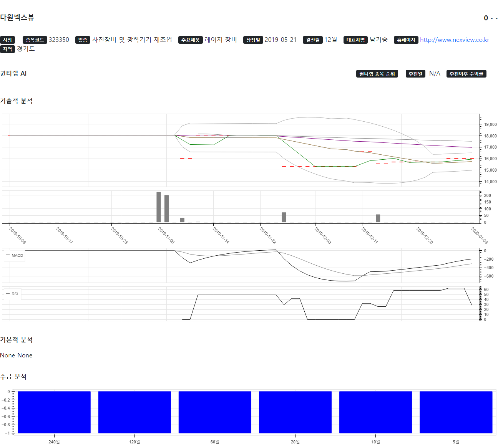This screenshot has width=498, height=448.
Task: Click the 추천일 badge
Action: click(x=415, y=74)
